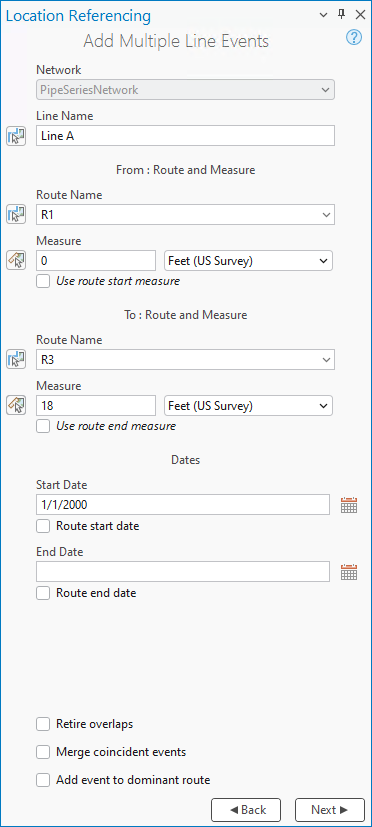The height and width of the screenshot is (827, 372).
Task: Go Back to the previous step
Action: coord(246,810)
